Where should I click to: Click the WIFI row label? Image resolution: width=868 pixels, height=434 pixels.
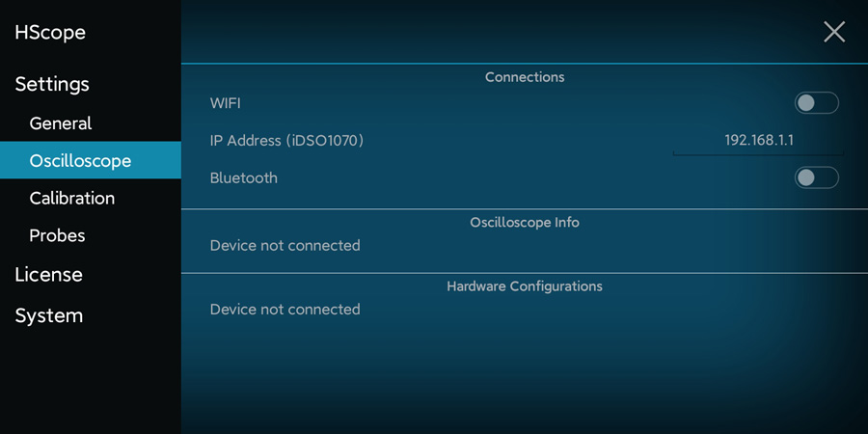coord(225,103)
